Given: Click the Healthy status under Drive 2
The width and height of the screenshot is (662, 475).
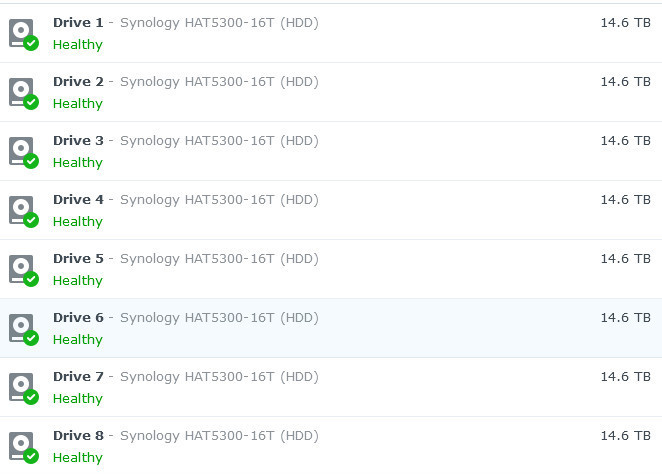Looking at the screenshot, I should (x=77, y=104).
